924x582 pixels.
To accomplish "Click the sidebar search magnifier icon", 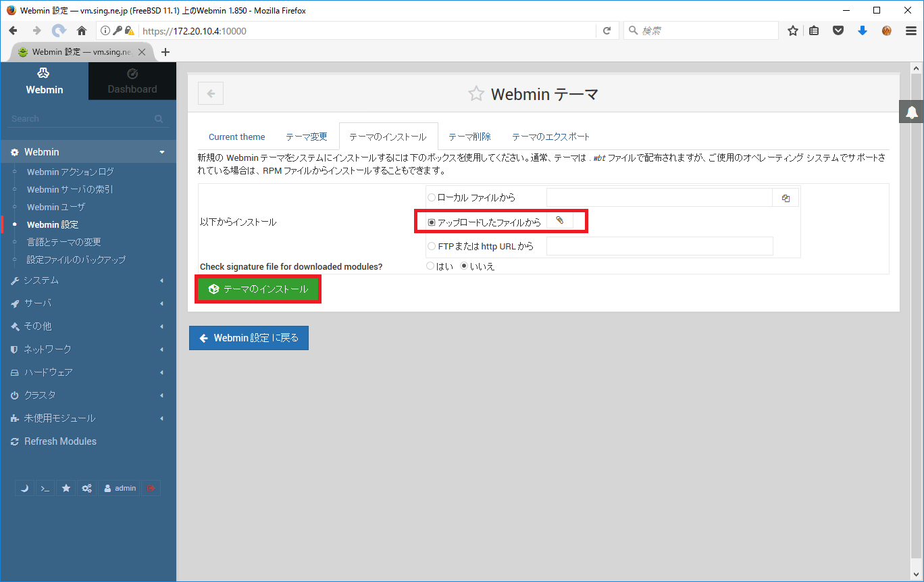I will pyautogui.click(x=159, y=119).
